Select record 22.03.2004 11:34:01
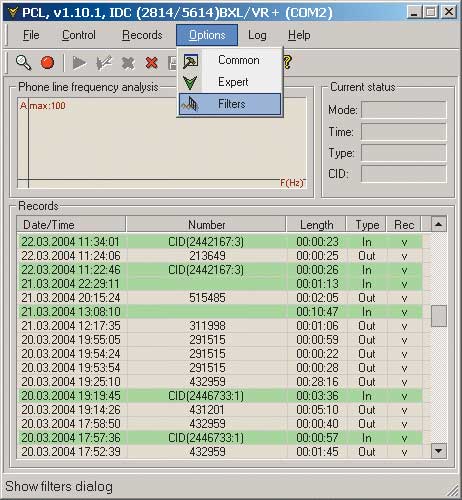 pos(220,242)
